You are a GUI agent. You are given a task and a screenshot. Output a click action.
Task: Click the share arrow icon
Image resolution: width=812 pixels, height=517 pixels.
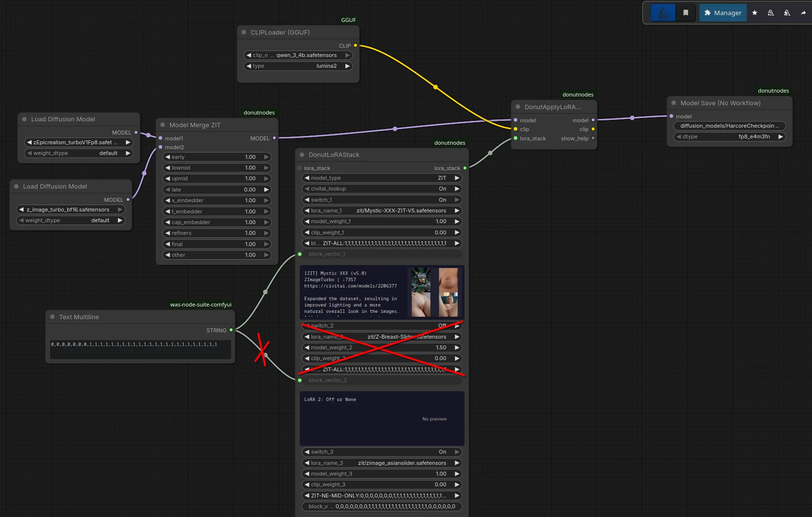(803, 13)
